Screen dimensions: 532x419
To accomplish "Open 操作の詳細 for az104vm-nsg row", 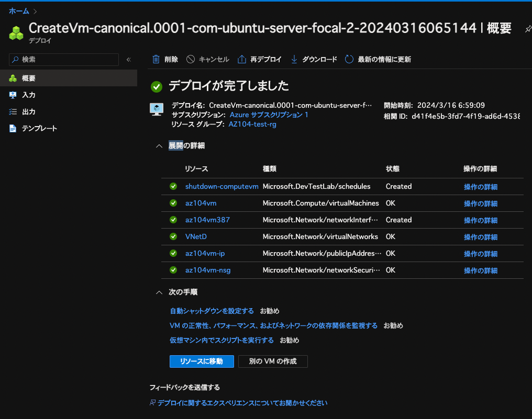I will (x=481, y=270).
